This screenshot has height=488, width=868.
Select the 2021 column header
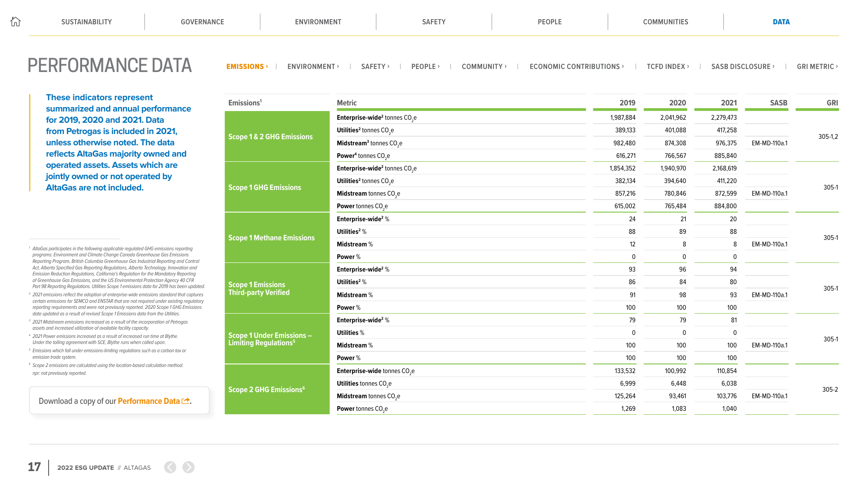[x=729, y=103]
